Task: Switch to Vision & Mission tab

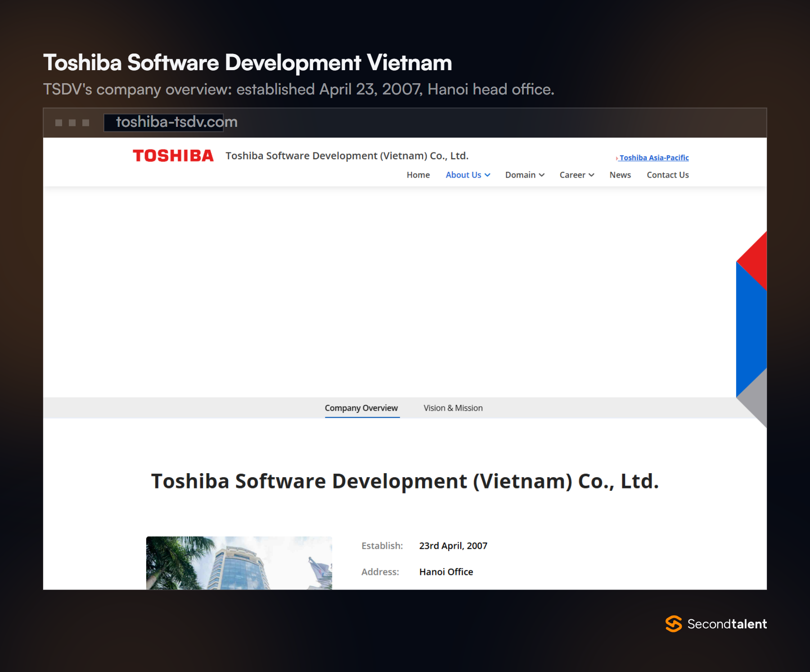Action: [453, 408]
